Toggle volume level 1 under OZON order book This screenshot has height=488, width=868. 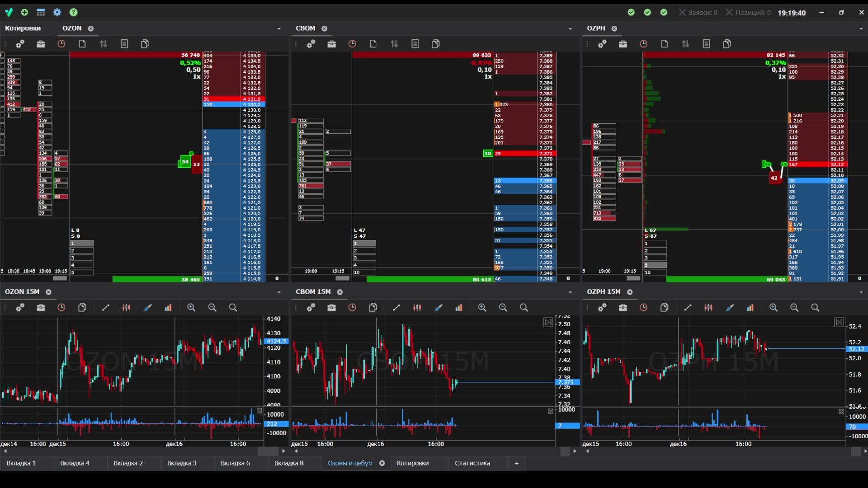tap(82, 244)
